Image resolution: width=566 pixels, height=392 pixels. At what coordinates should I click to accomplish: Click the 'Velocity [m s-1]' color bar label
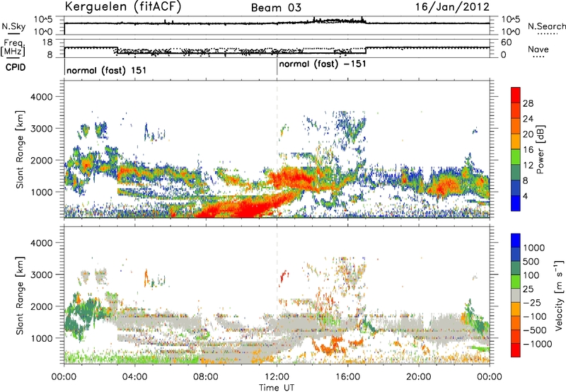coord(559,295)
